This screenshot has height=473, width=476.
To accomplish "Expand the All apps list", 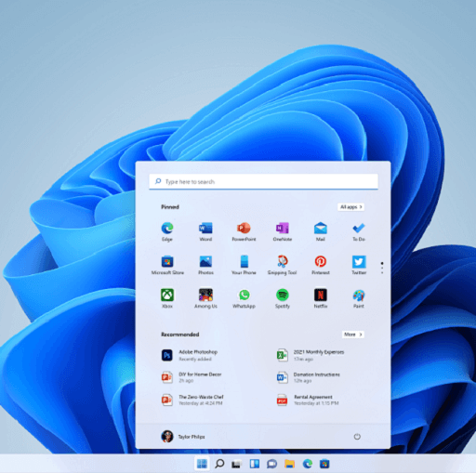I will tap(350, 207).
